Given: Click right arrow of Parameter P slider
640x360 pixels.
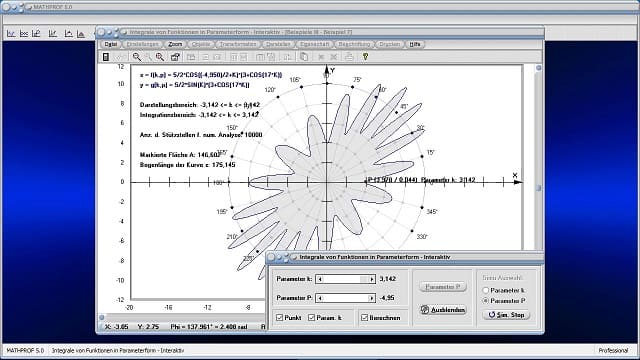Looking at the screenshot, I should tap(371, 298).
